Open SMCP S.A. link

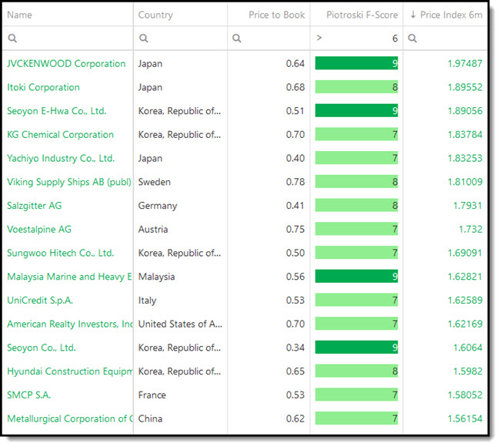click(x=29, y=395)
